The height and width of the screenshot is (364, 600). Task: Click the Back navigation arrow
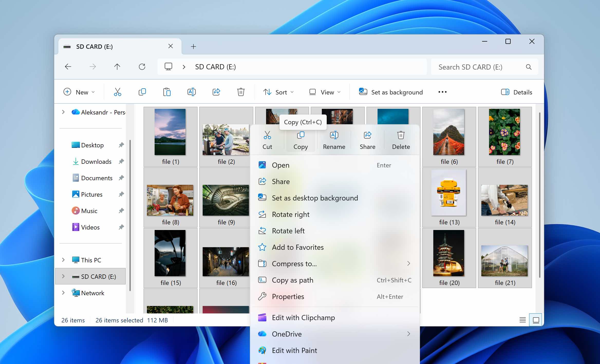tap(68, 66)
